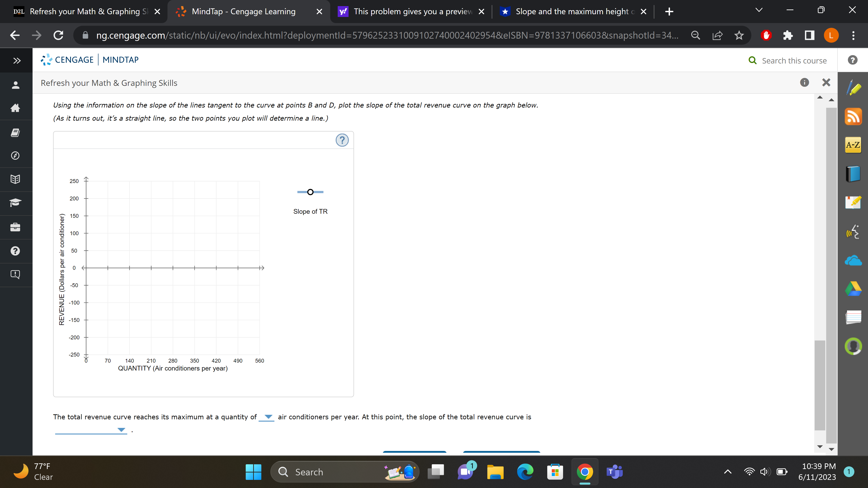Open the ReadSpeaker text-to-speech app

click(x=853, y=232)
